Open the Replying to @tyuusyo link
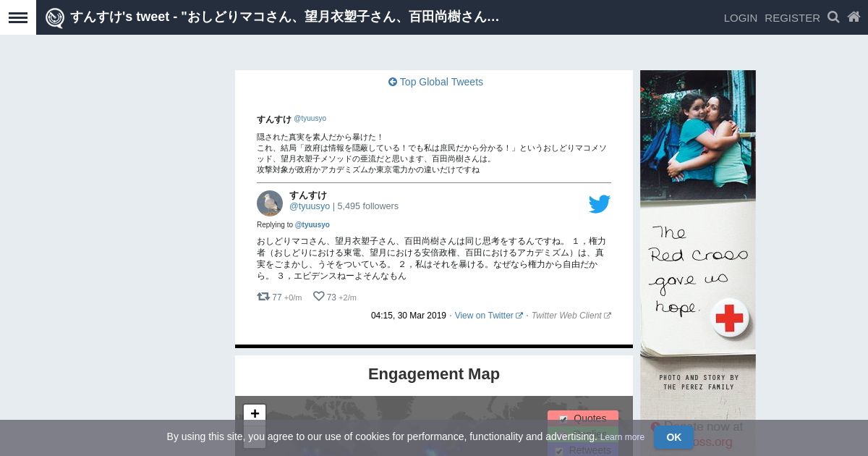The image size is (868, 456). (312, 225)
